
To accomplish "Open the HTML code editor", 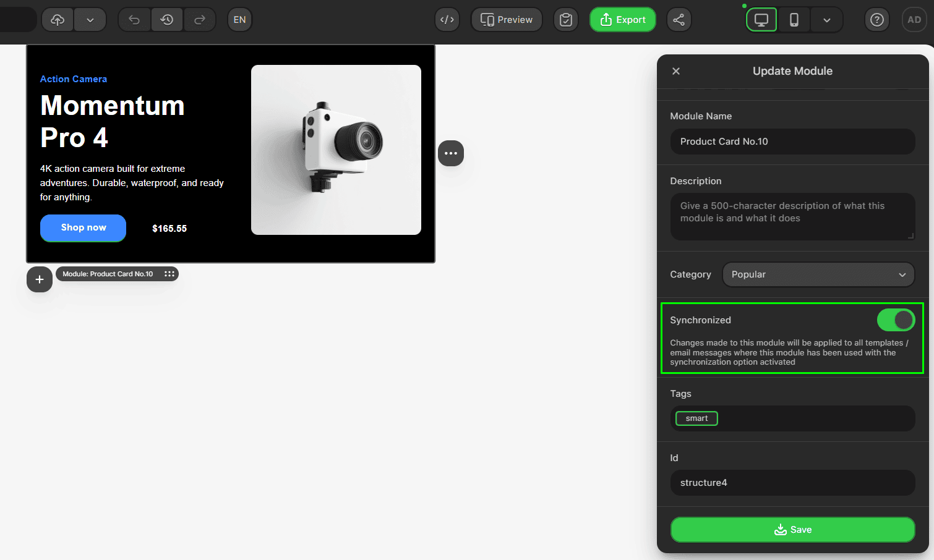I will click(447, 19).
